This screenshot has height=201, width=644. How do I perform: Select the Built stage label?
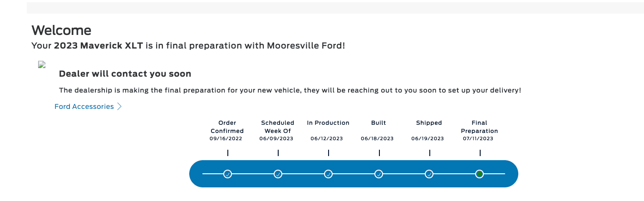[x=379, y=123]
